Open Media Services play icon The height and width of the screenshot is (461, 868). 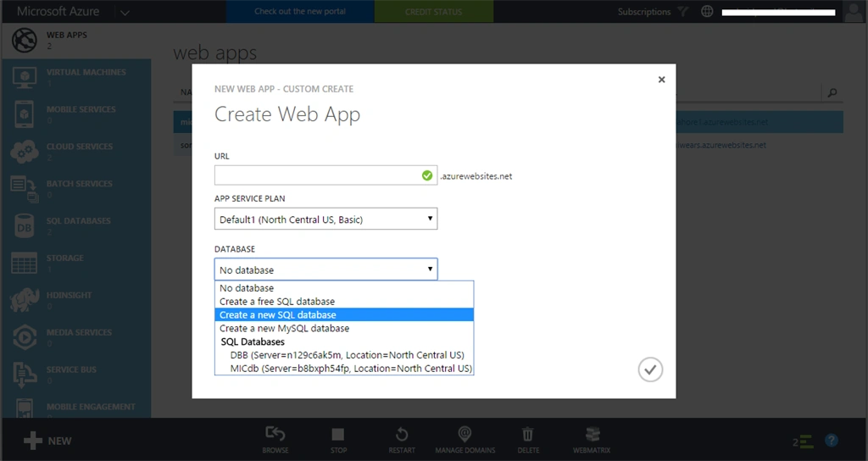pyautogui.click(x=25, y=337)
